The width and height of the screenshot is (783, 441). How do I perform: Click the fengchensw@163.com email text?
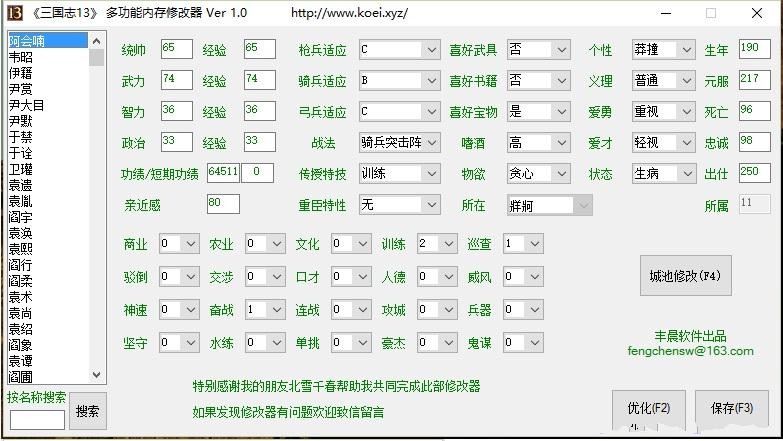pyautogui.click(x=691, y=351)
